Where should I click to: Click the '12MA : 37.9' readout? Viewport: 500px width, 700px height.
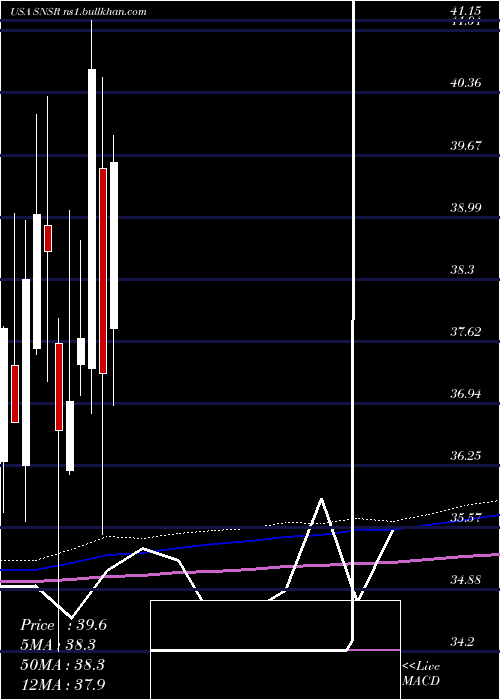62,684
